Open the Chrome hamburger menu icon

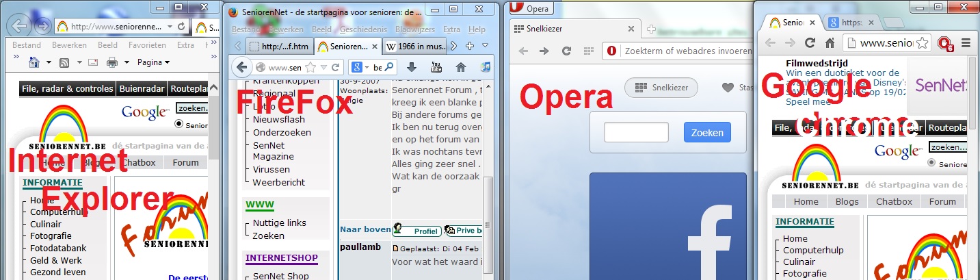click(x=966, y=42)
